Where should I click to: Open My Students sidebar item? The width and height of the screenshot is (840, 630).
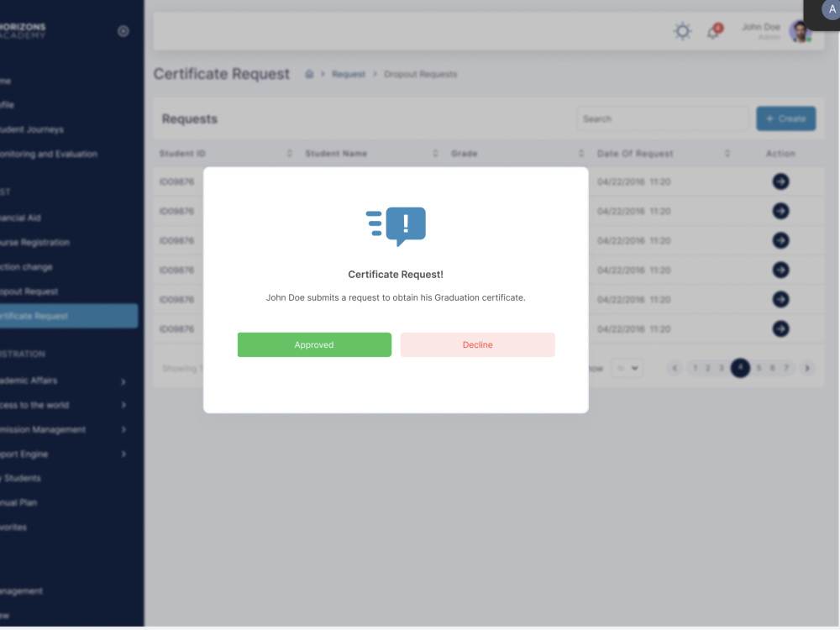20,479
